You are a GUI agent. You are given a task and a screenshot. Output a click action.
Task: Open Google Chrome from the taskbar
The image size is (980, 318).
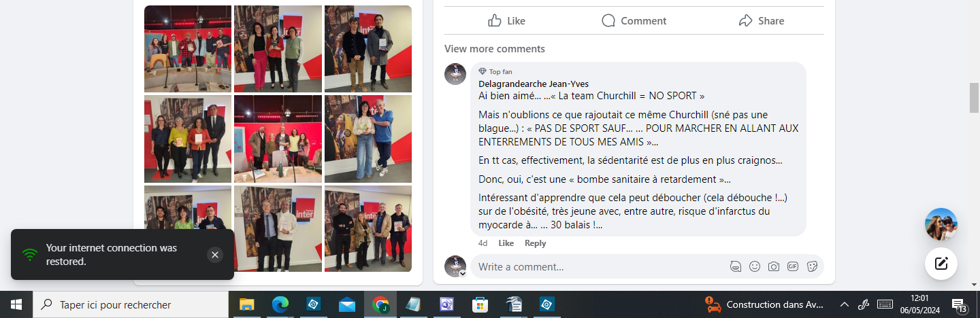tap(380, 304)
